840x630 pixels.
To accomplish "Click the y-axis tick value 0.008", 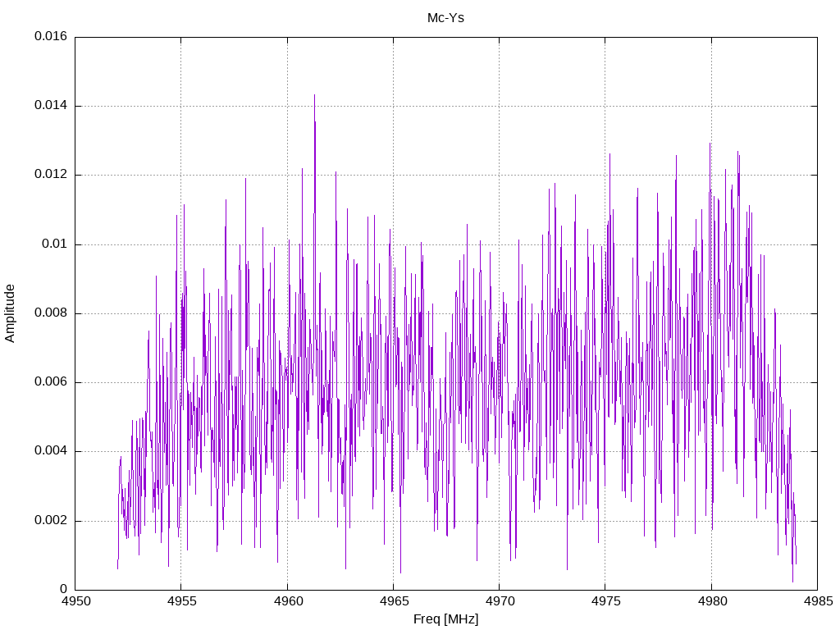I will (51, 313).
